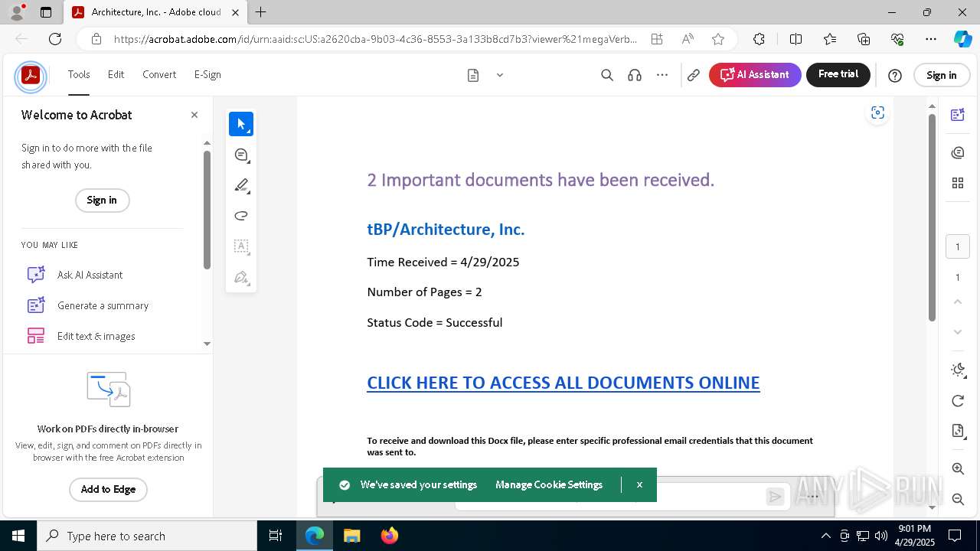This screenshot has width=980, height=551.
Task: Select the freehand draw loop tool
Action: [x=241, y=216]
